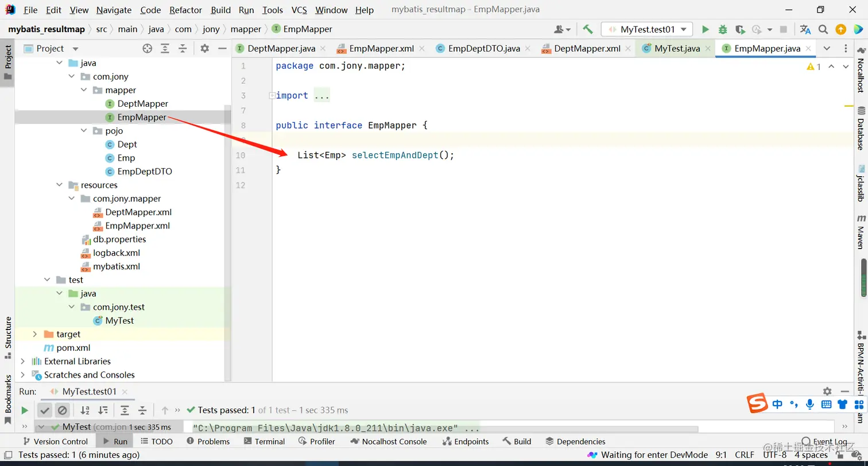Select EmpDeptDTO class in the project tree

(x=145, y=172)
